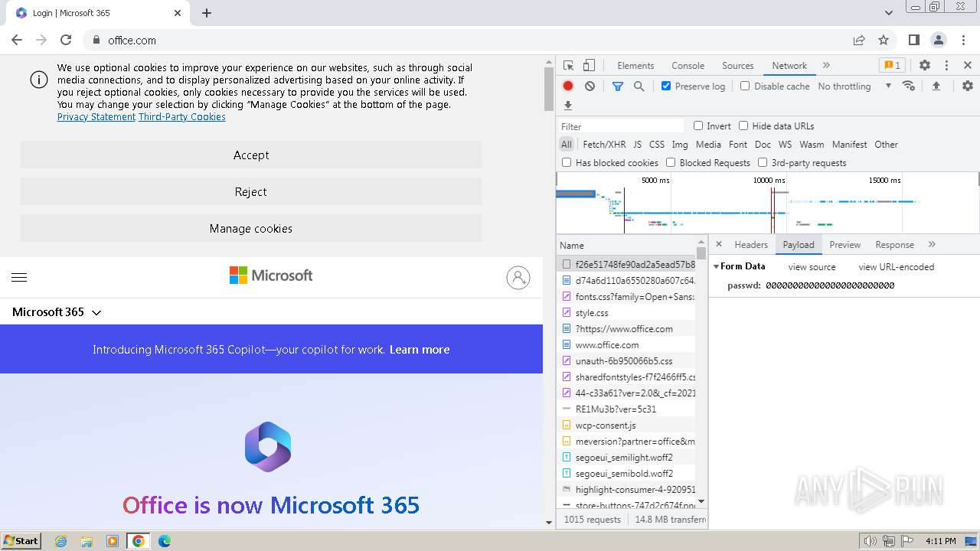This screenshot has height=551, width=980.
Task: Click the network Filter text field
Action: [x=622, y=126]
